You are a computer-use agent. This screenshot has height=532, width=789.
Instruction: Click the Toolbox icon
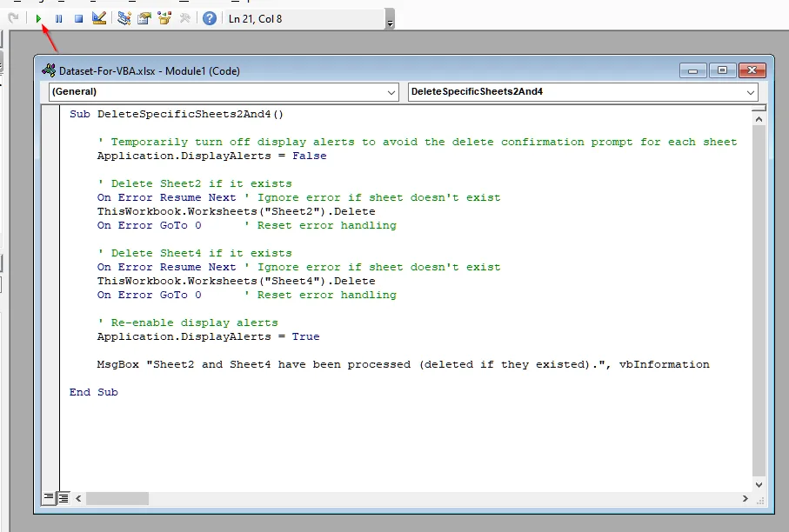click(x=184, y=18)
